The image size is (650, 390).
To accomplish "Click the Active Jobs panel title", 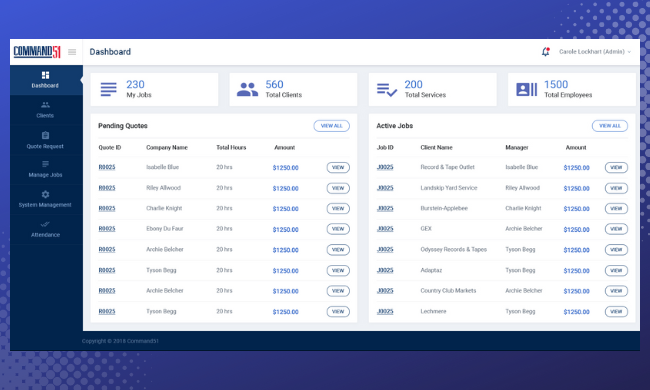I will pos(395,126).
